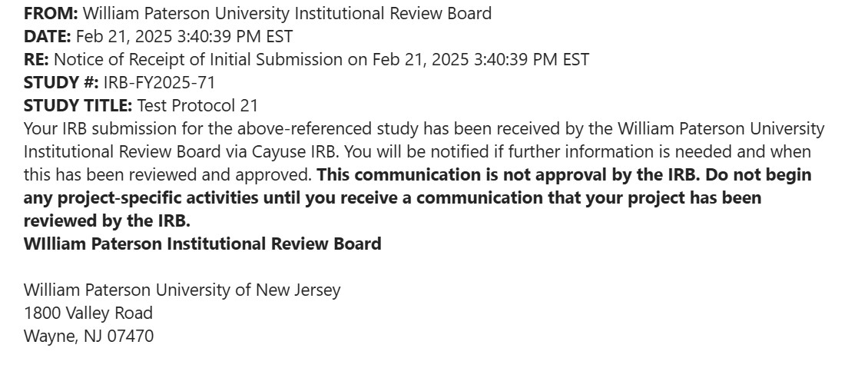Click the Wayne, NJ 07470 line

88,336
